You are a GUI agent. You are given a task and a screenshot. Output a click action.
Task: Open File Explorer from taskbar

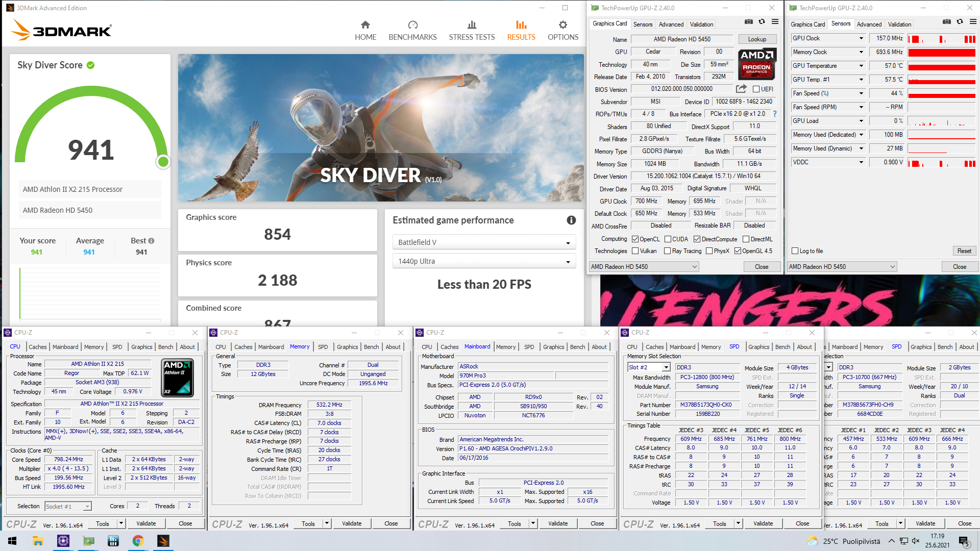38,541
